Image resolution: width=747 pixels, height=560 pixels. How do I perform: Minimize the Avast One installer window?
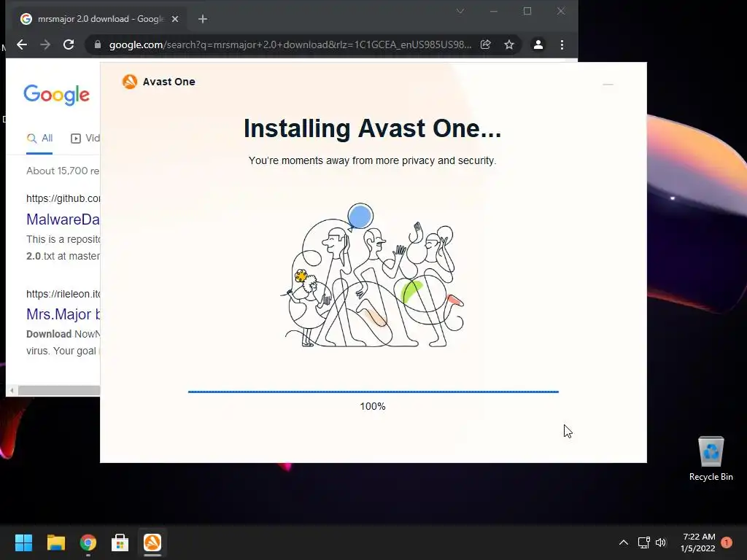pos(608,85)
